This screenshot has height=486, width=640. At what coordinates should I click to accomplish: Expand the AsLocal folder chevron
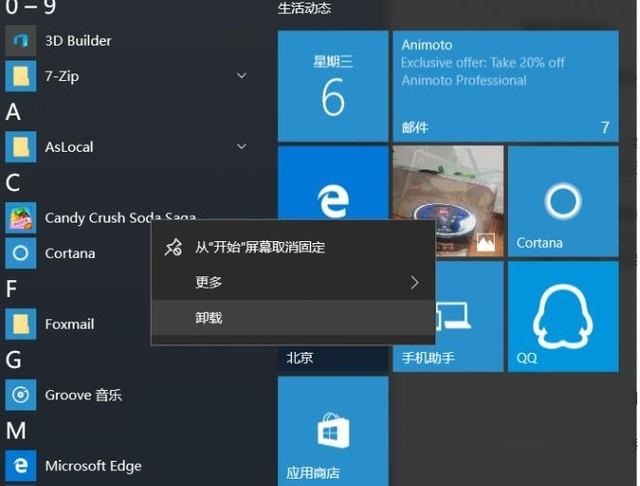point(242,146)
